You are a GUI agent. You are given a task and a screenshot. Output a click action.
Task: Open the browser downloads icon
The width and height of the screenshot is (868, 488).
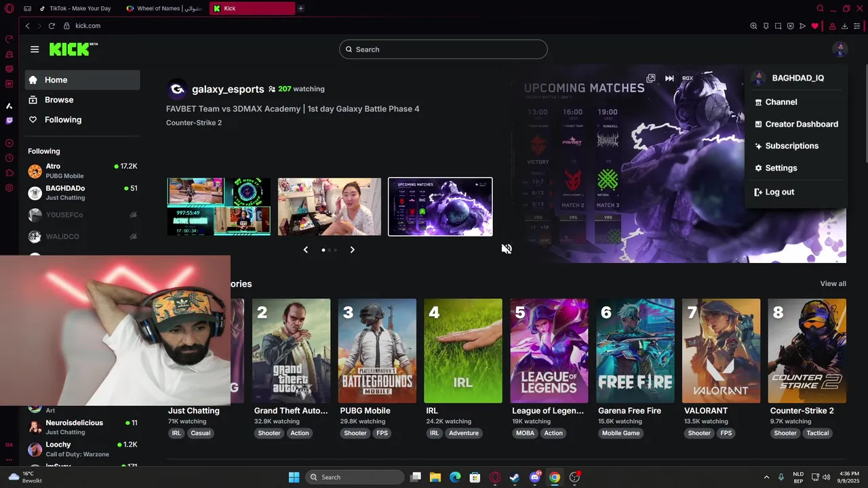(844, 26)
